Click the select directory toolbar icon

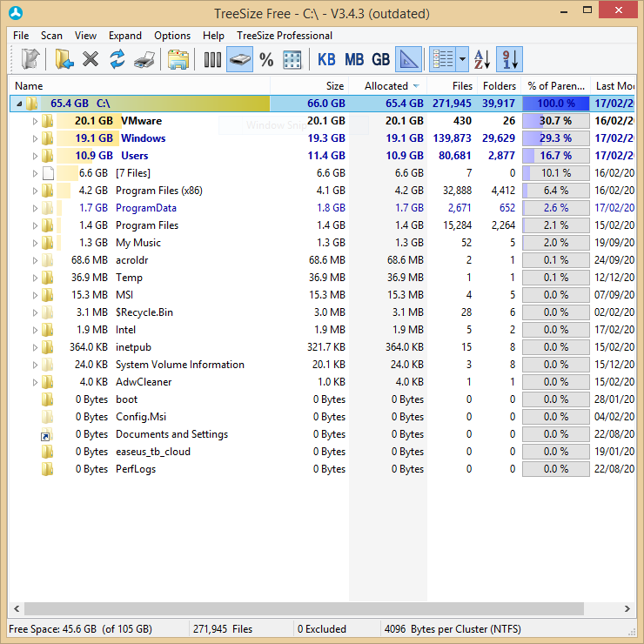(30, 59)
